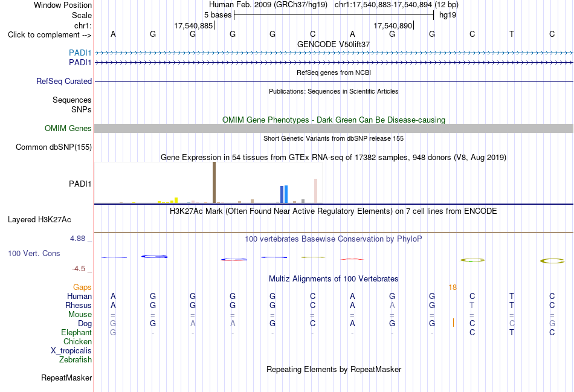
Task: Click 'Multiz Alignments of 100 Vertebrates' title
Action: coord(334,279)
